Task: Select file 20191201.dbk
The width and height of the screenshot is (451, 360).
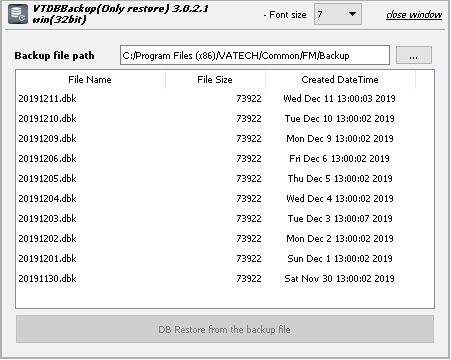Action: [x=47, y=259]
